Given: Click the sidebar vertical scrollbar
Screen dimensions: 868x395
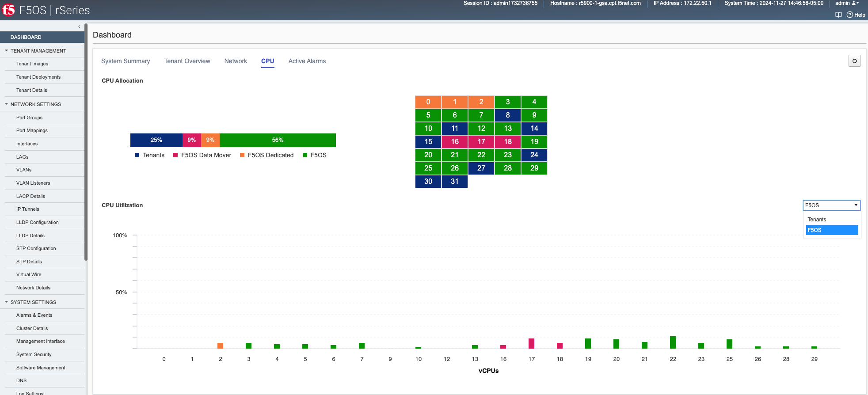Looking at the screenshot, I should coord(86,142).
